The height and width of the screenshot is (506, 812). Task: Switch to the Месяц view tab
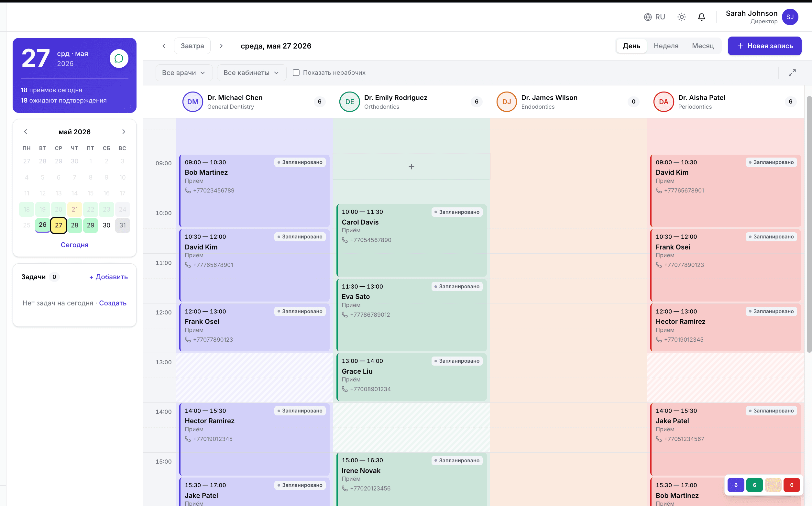(x=703, y=46)
